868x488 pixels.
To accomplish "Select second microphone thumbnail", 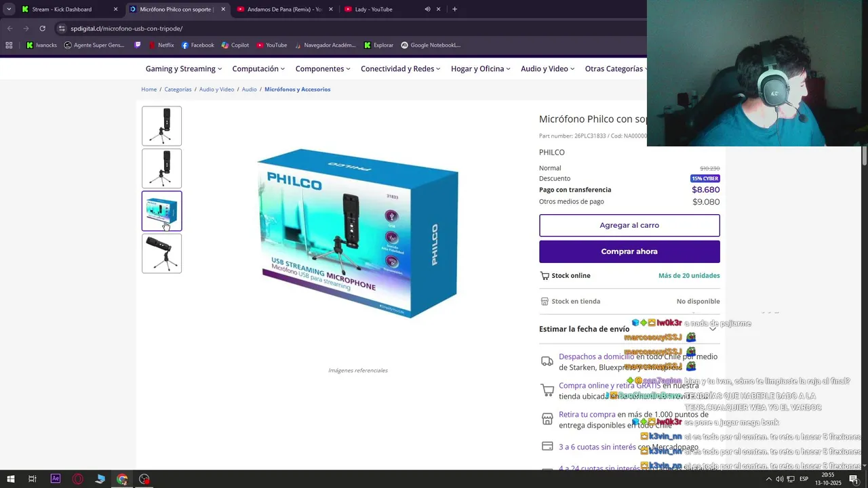I will (161, 169).
